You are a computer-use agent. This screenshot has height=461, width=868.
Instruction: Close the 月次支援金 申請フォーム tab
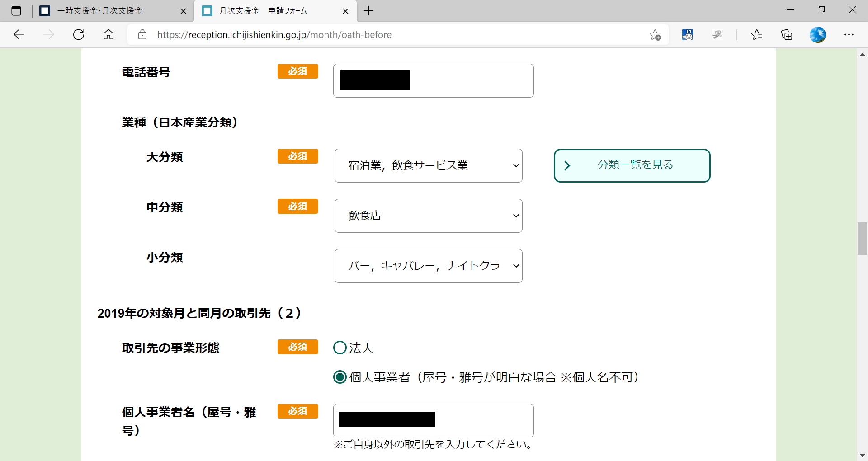click(346, 11)
